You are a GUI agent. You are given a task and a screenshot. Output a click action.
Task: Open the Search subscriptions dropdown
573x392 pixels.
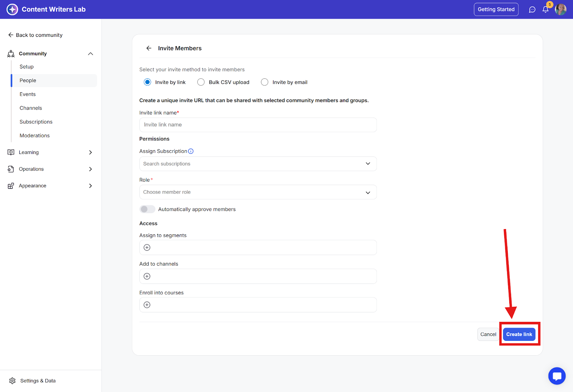258,164
